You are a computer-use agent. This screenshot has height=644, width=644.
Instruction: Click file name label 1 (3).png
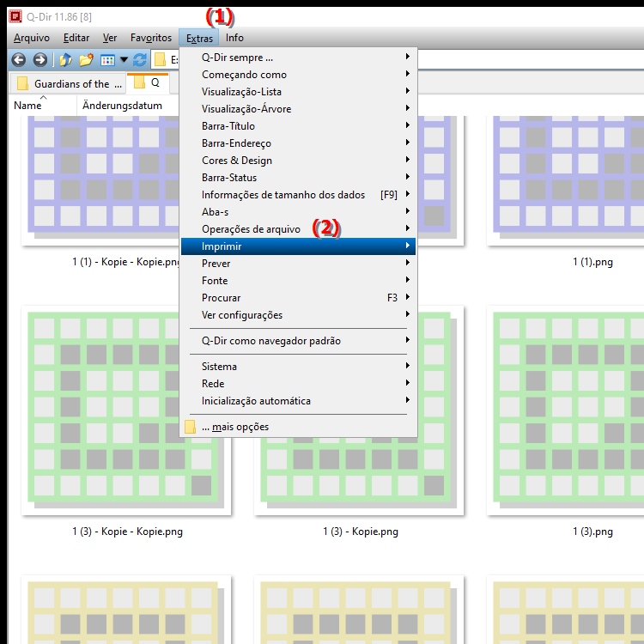[592, 532]
